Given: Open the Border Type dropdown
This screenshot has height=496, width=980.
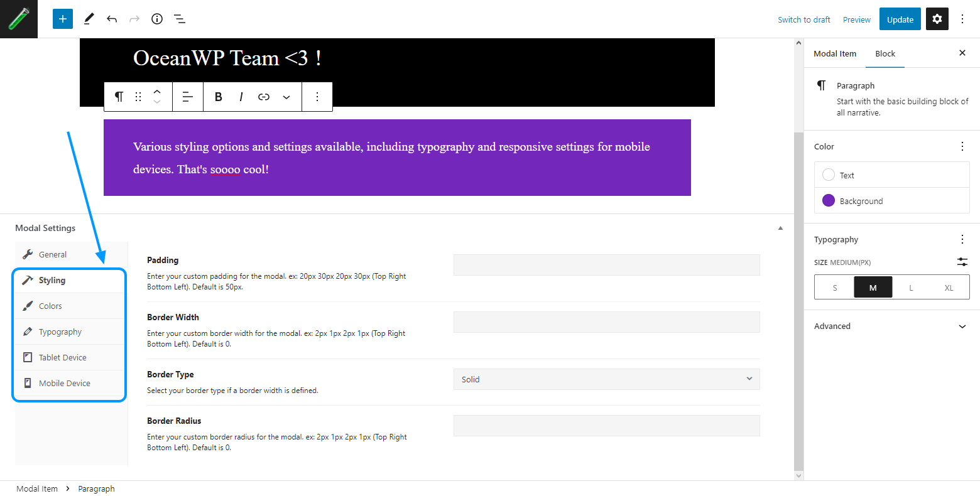Looking at the screenshot, I should 606,379.
